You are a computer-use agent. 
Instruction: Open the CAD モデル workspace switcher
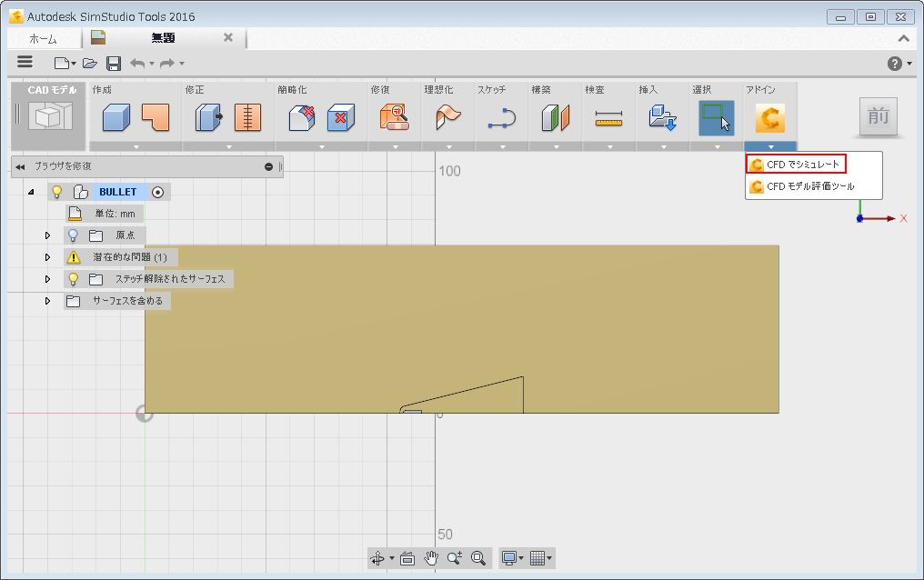[x=48, y=115]
